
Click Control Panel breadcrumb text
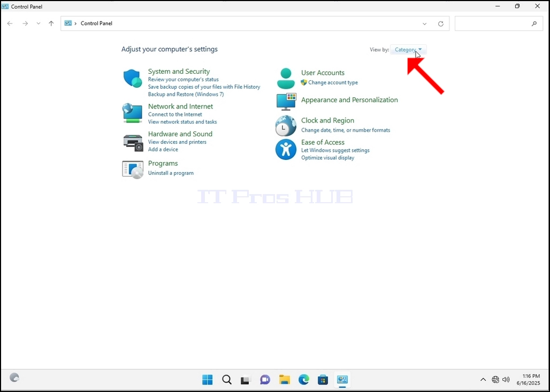pos(96,24)
